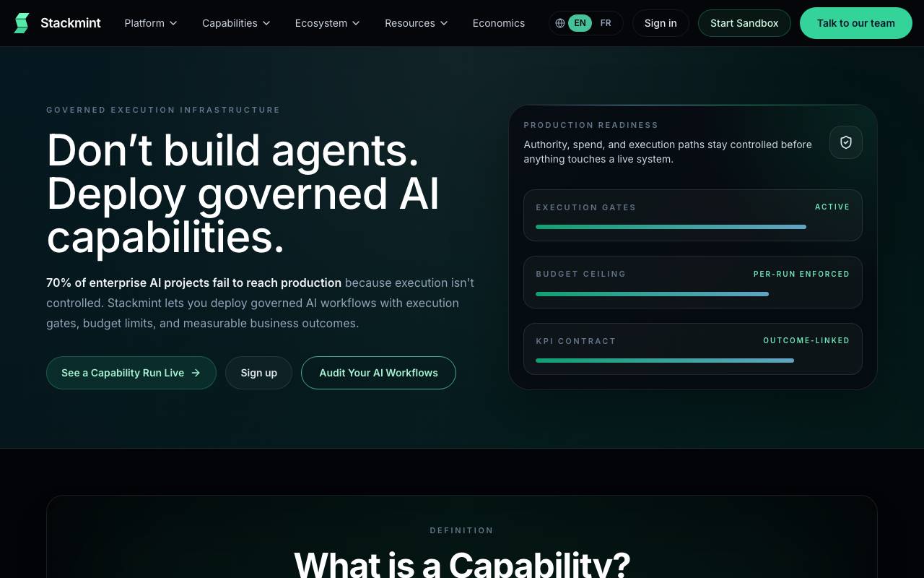Click the 70% of enterprise AI projects text
Screen dimensions: 924x578
coord(193,282)
